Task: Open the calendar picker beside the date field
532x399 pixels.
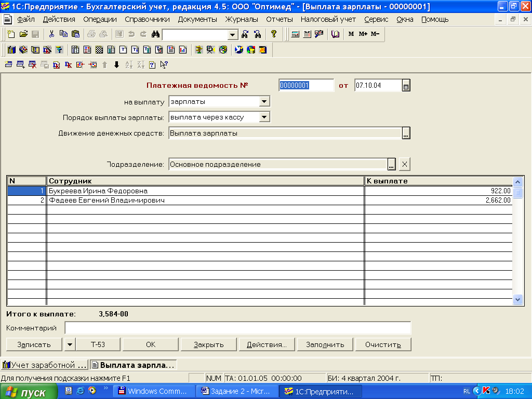Action: [406, 86]
